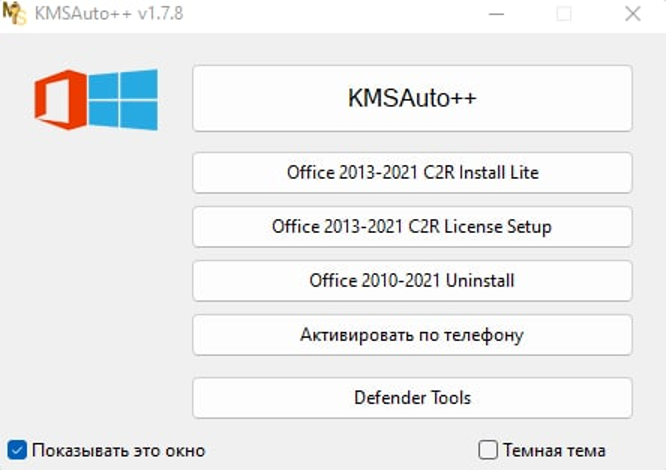Uncheck the Показывать это окно checkbox

click(16, 450)
